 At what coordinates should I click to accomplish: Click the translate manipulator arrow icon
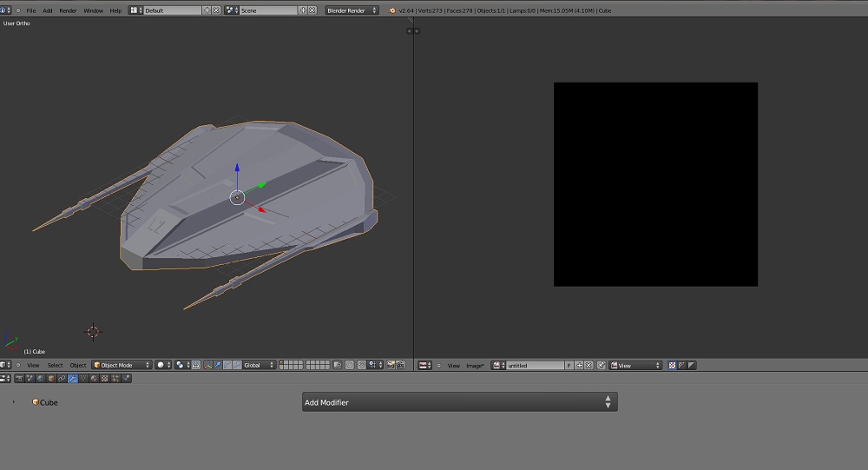tap(218, 365)
